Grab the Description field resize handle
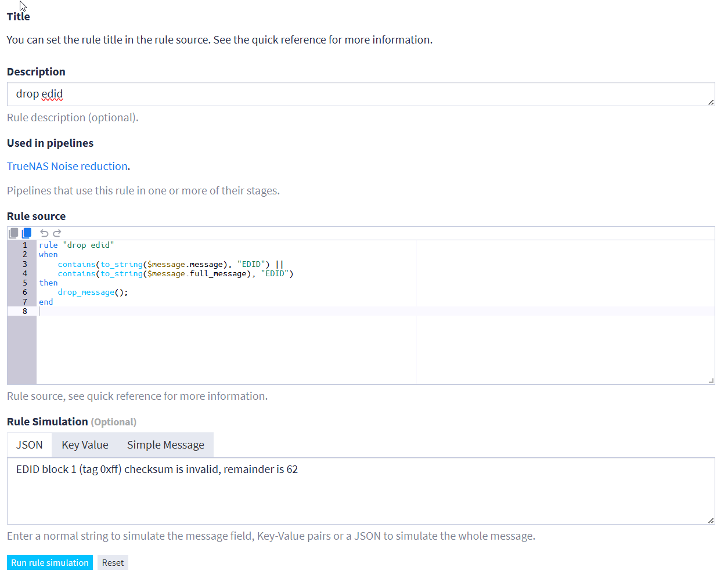Screen dimensions: 728x578 coord(711,102)
